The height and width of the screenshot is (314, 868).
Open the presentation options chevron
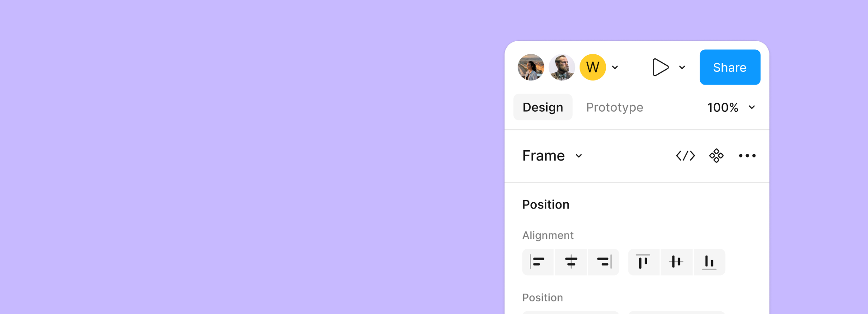[x=683, y=67]
